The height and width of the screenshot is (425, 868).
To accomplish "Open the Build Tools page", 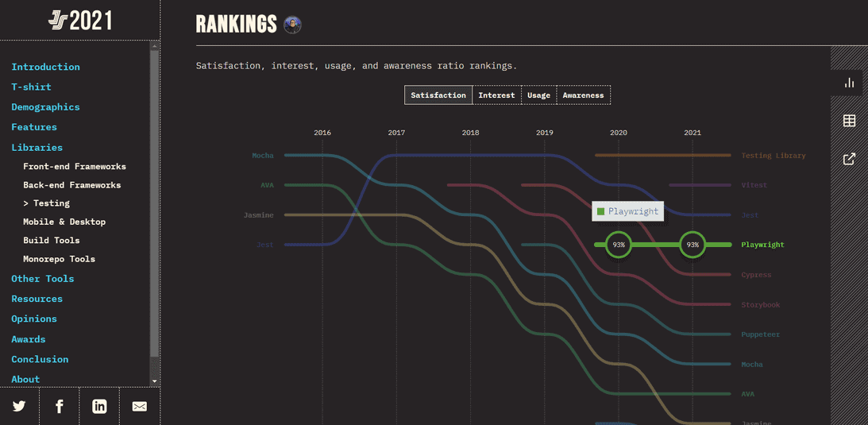I will (52, 240).
